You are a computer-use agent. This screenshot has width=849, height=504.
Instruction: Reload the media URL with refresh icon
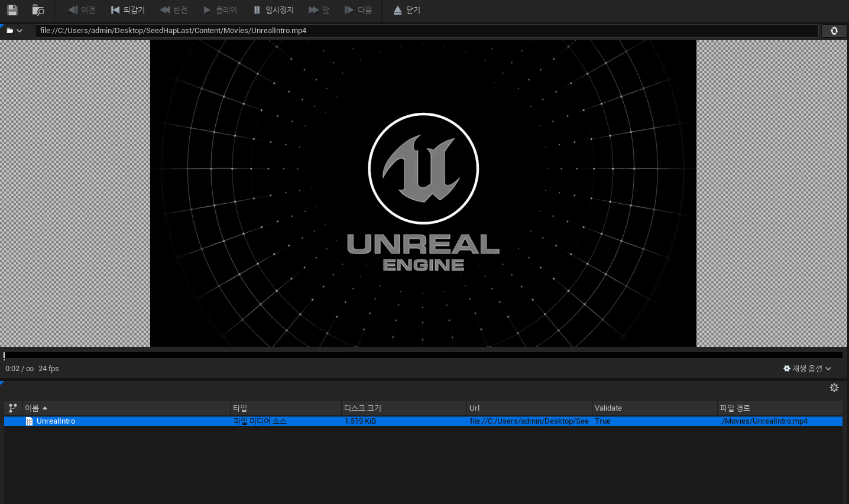[834, 31]
